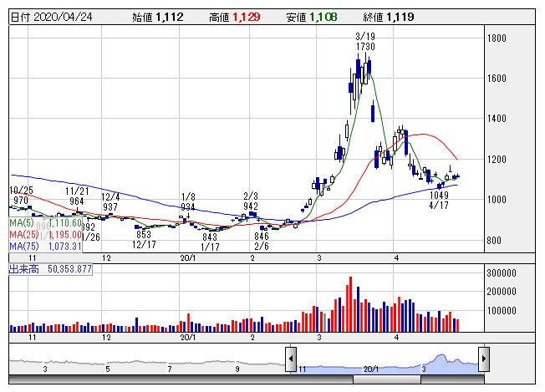Click the selected blue range in overview
The image size is (545, 392).
click(x=386, y=361)
